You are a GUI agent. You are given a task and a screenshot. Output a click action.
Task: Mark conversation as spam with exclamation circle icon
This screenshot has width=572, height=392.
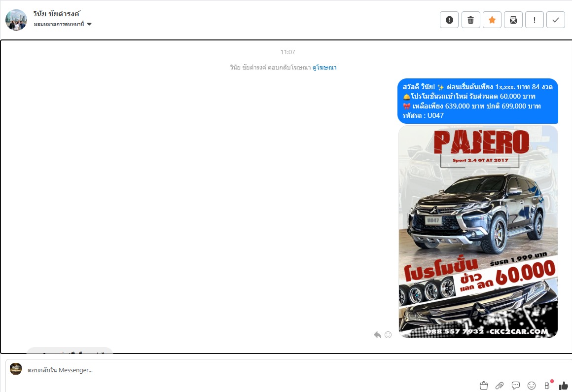[449, 20]
